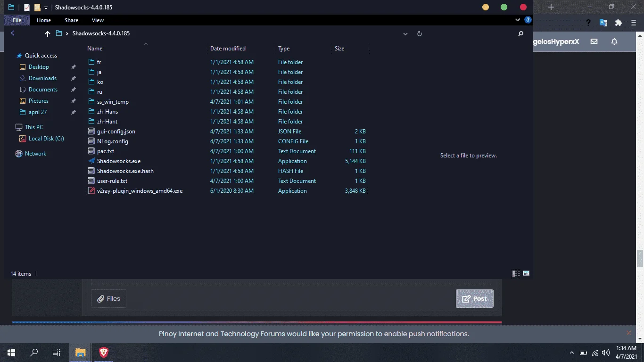Switch to Large icons view in the status bar
This screenshot has width=644, height=362.
coord(526,273)
